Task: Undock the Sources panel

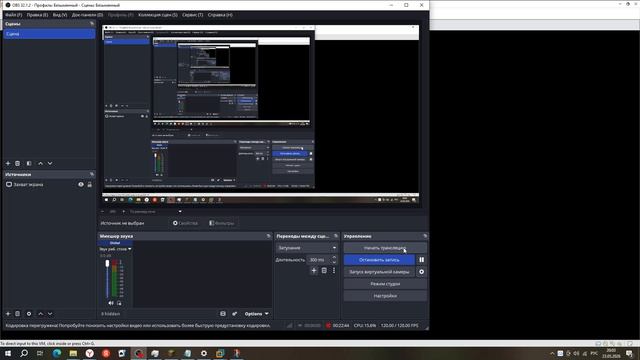Action: pyautogui.click(x=91, y=174)
